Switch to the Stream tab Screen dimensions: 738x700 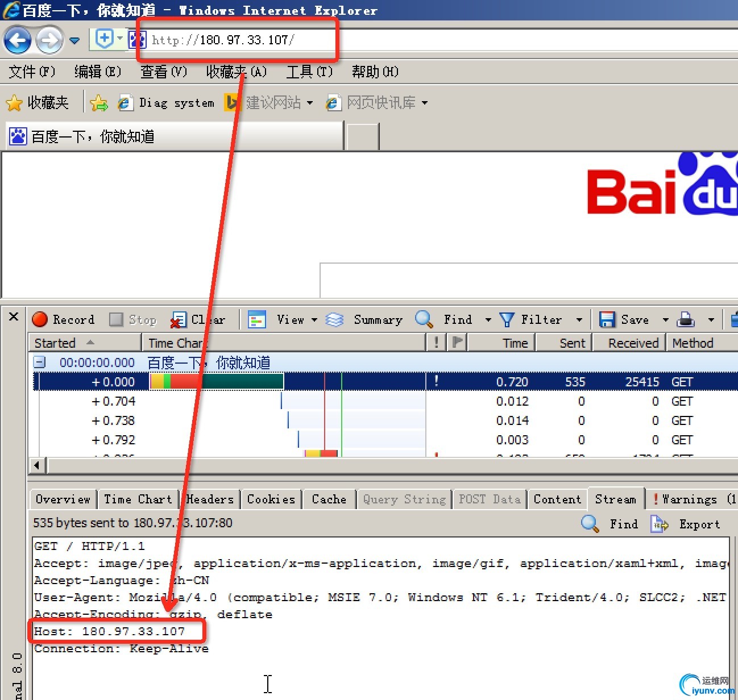[616, 499]
